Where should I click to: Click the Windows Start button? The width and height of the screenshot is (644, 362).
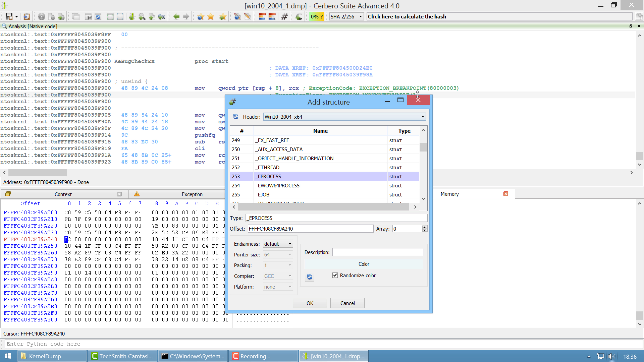point(8,356)
